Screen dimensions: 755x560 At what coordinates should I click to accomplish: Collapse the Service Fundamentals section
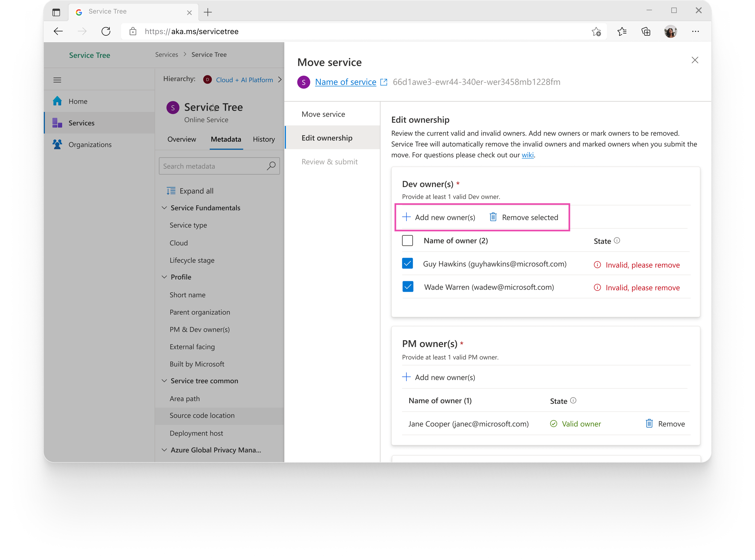164,208
